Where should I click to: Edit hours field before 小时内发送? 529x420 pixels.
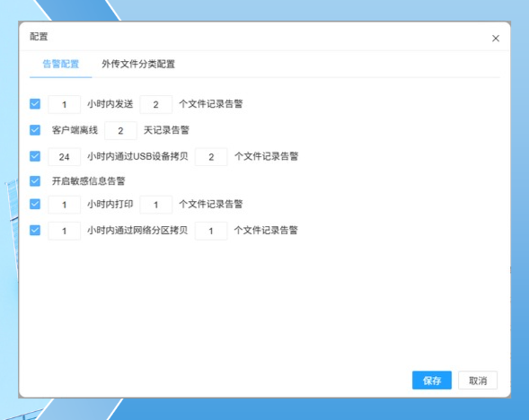click(64, 104)
